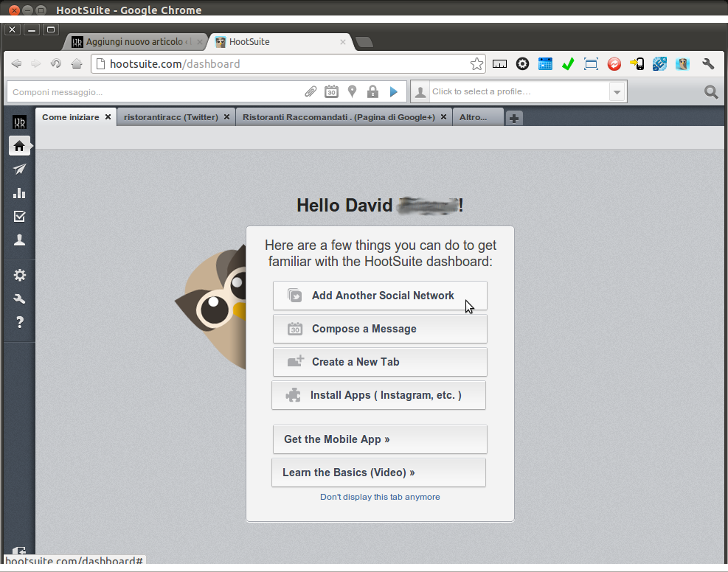Close the HootSuite browser tab
Image resolution: width=728 pixels, height=572 pixels.
click(x=343, y=42)
